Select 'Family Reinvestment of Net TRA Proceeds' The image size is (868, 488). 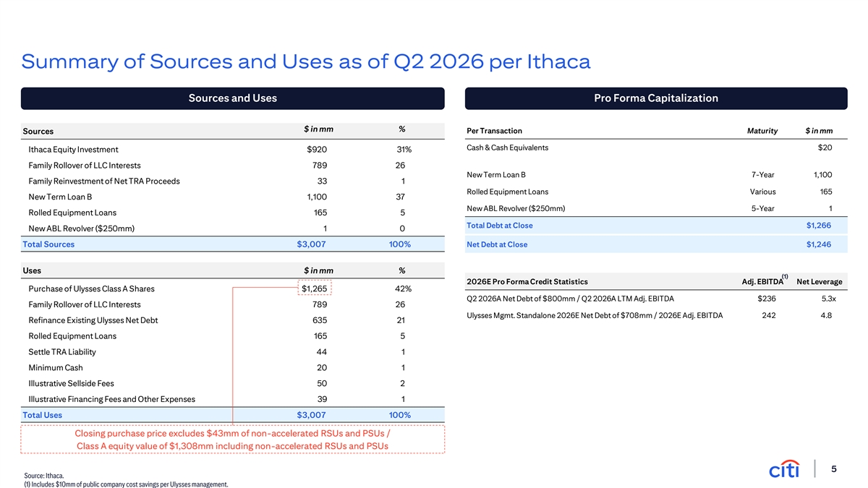tap(104, 181)
